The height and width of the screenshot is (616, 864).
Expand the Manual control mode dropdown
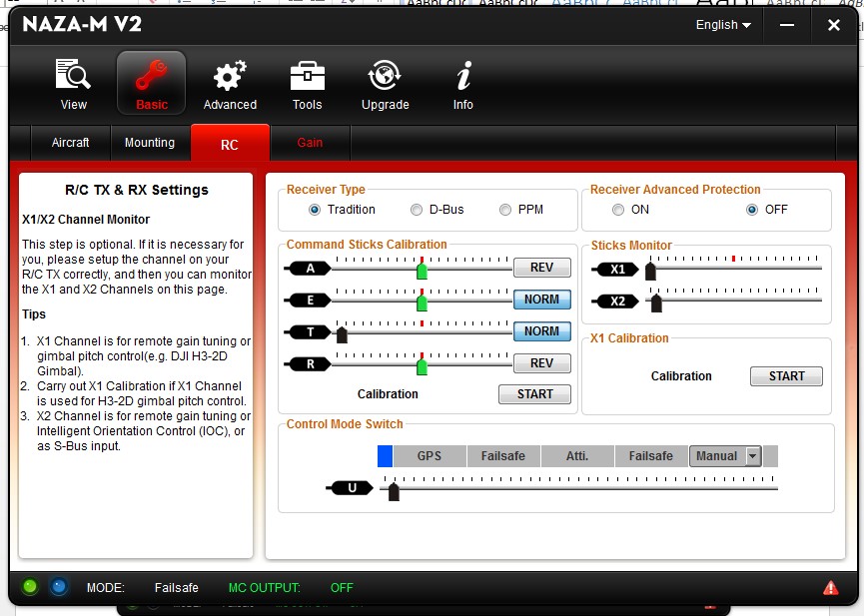[x=753, y=456]
